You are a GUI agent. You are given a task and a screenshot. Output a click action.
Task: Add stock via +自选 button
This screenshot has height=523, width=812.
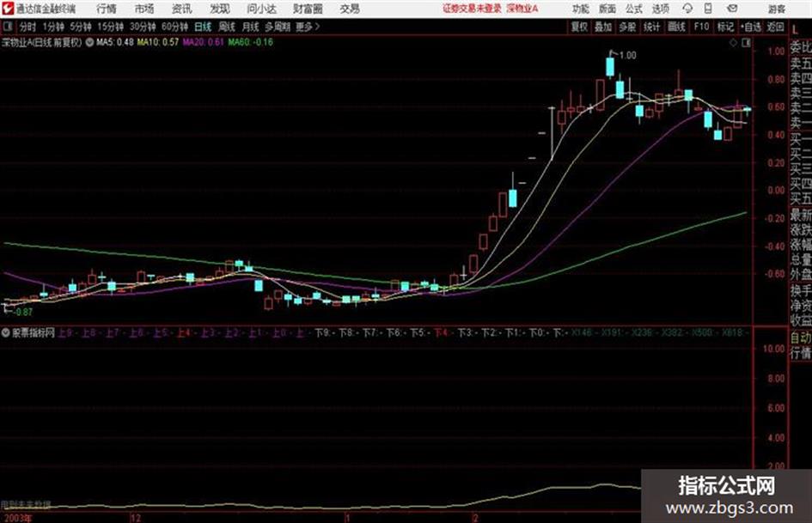coord(751,27)
